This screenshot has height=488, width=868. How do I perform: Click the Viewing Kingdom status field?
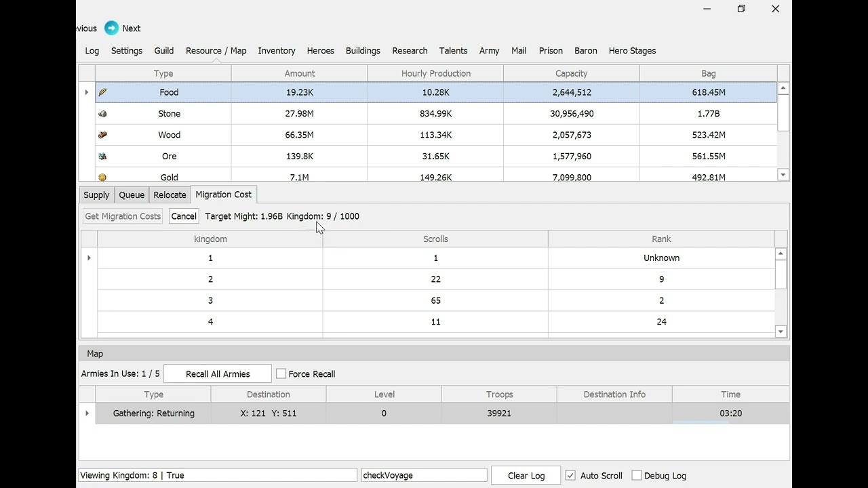click(218, 476)
